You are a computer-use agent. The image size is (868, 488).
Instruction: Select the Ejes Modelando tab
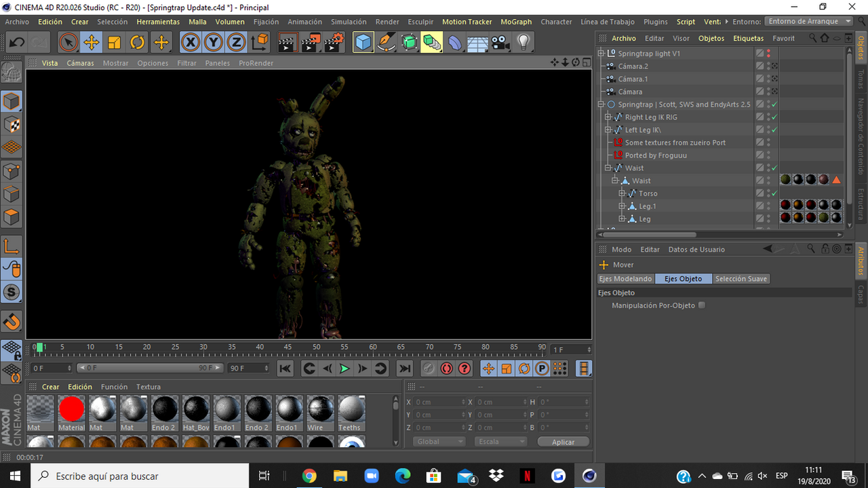click(625, 279)
